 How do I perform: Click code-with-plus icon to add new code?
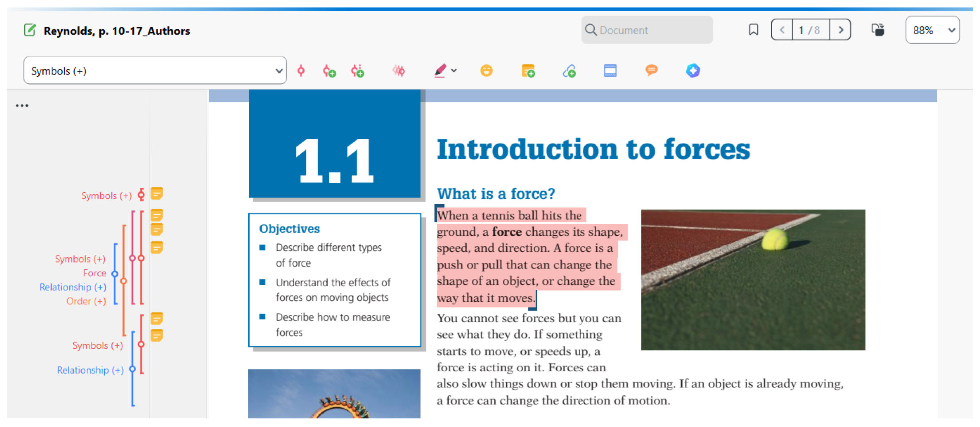pyautogui.click(x=329, y=71)
